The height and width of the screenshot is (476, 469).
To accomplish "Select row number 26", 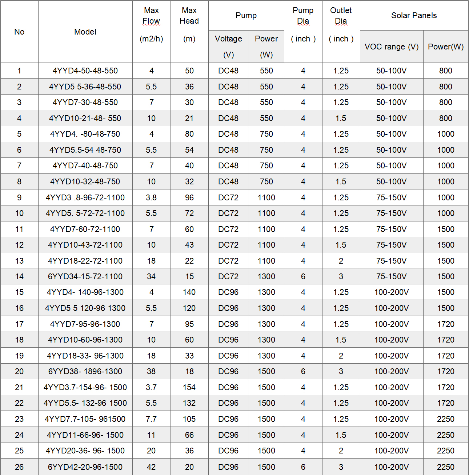I will (19, 467).
